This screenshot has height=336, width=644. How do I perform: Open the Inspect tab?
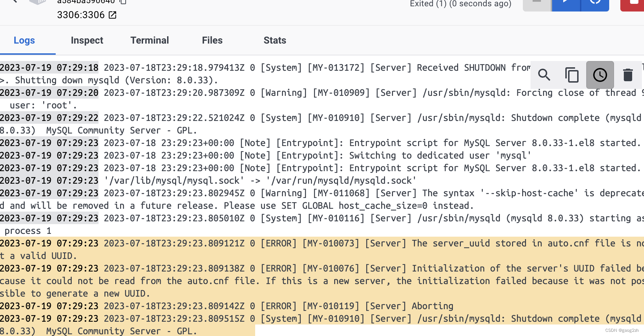click(87, 40)
